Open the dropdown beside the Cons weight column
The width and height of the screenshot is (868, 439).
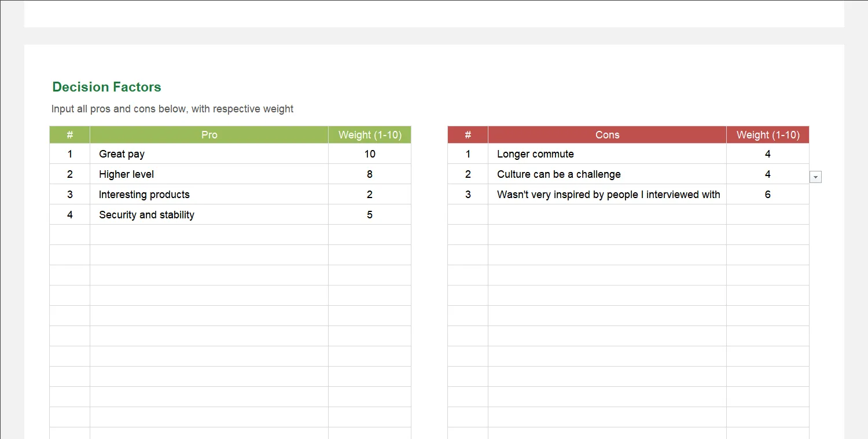pos(815,177)
